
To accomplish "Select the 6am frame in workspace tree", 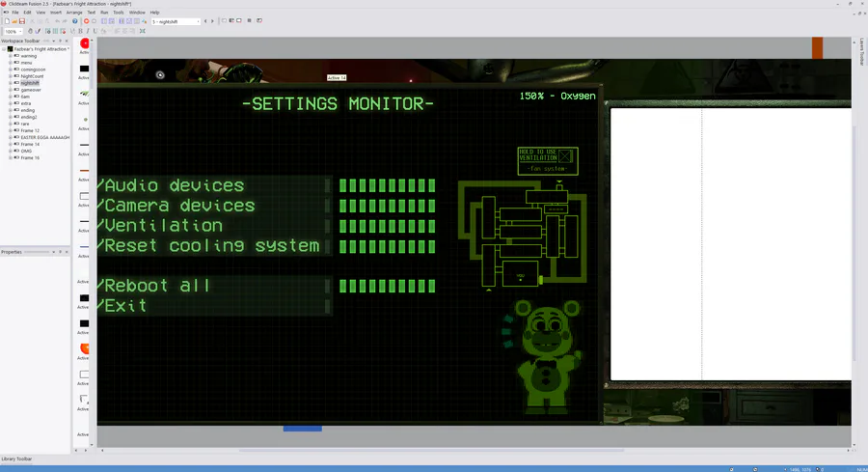I will 25,97.
